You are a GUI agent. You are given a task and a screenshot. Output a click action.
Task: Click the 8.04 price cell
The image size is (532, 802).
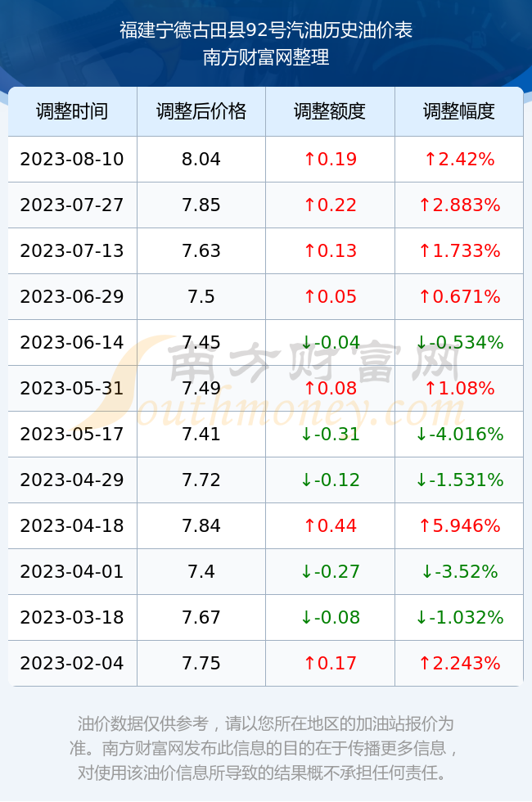(x=201, y=159)
